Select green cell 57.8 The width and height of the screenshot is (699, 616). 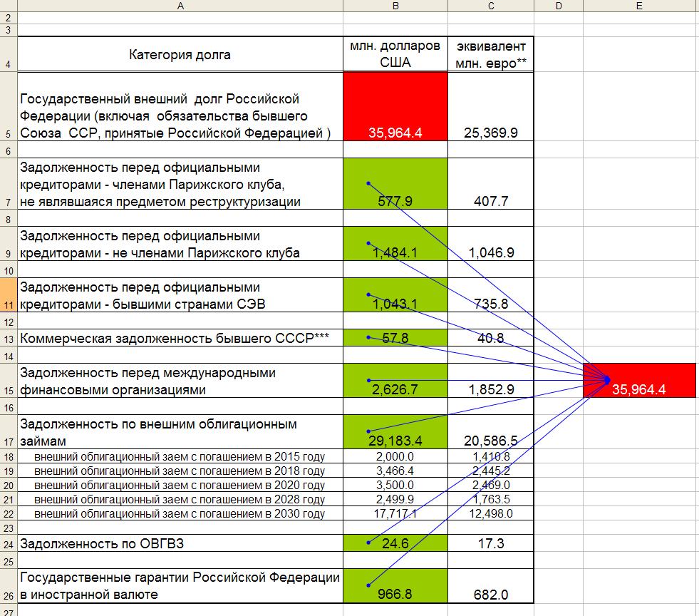[395, 338]
